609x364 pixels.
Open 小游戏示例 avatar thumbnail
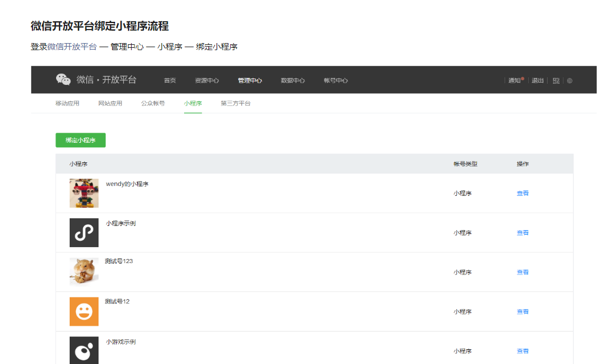(84, 350)
